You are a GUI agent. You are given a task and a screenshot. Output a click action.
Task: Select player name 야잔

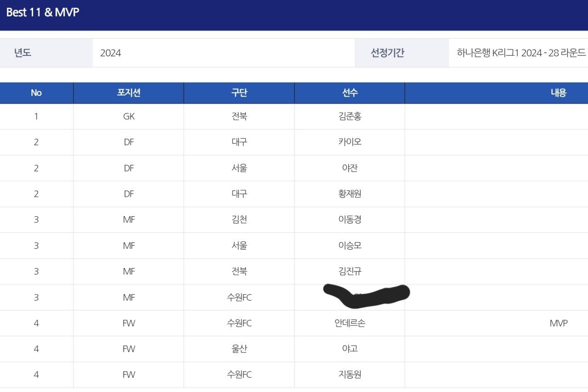pos(350,168)
